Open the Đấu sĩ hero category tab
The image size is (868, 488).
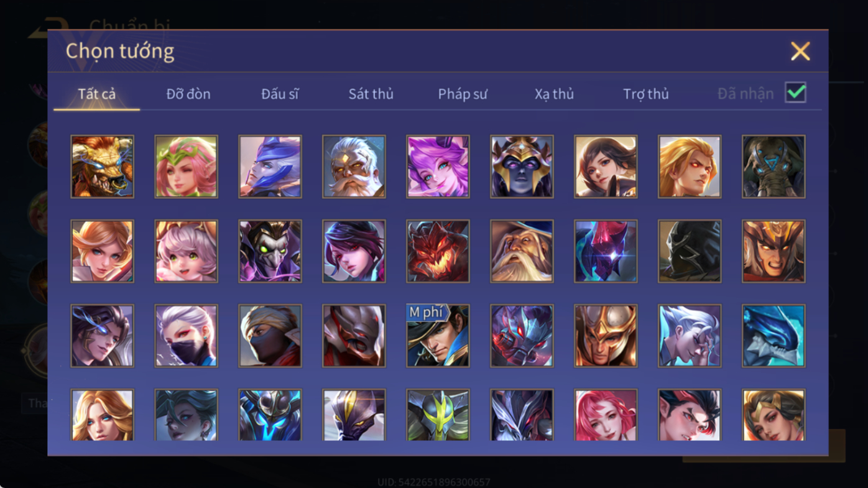coord(280,94)
